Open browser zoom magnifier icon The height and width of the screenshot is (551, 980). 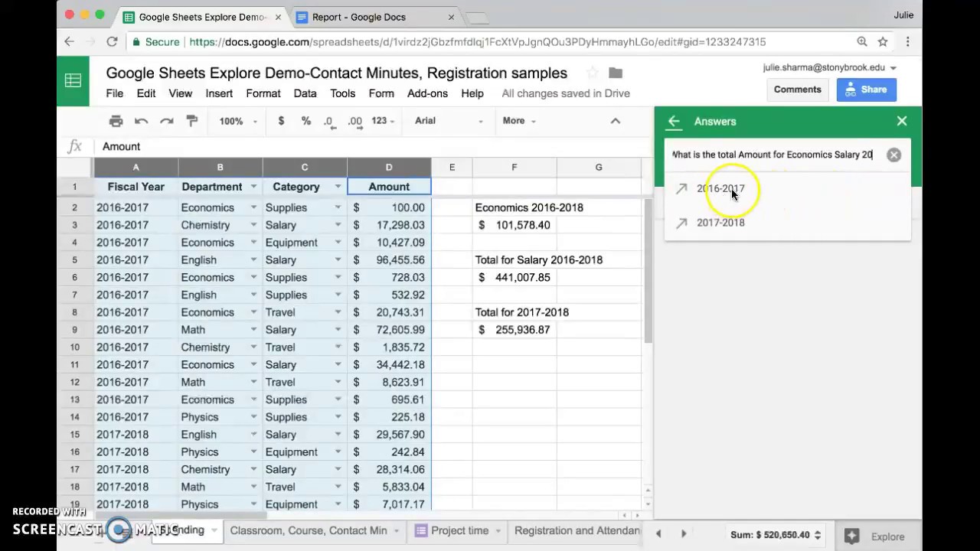point(862,42)
